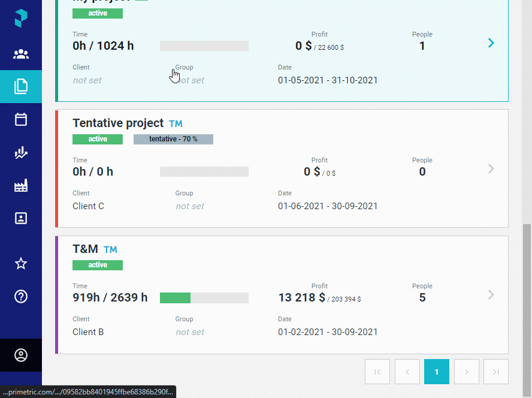Click the 919h / 2639 h time value
The width and height of the screenshot is (532, 398).
(110, 297)
